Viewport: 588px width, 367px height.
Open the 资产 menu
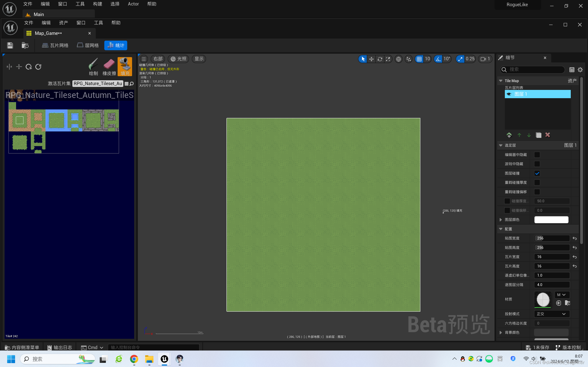pyautogui.click(x=63, y=23)
